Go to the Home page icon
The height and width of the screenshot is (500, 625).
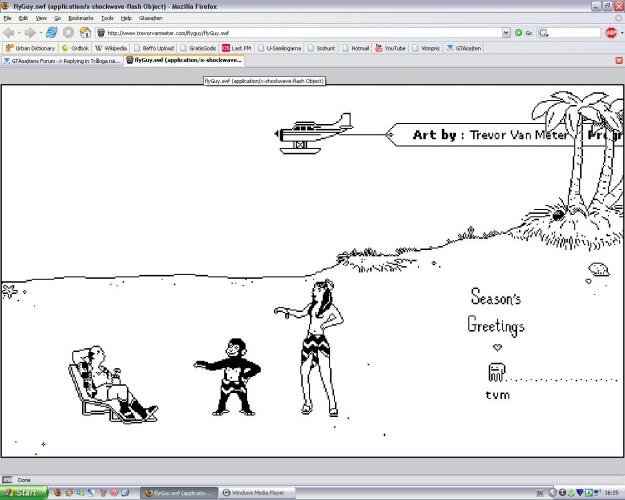[x=85, y=32]
